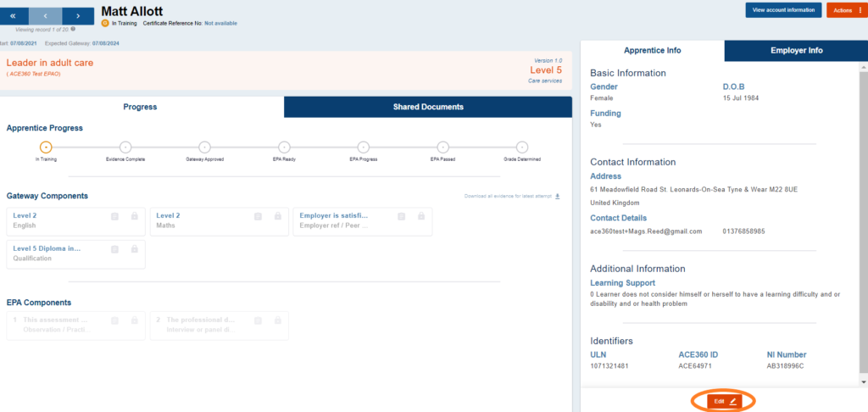This screenshot has height=412, width=868.
Task: Click the document icon on Level 5 Diploma card
Action: pos(115,248)
